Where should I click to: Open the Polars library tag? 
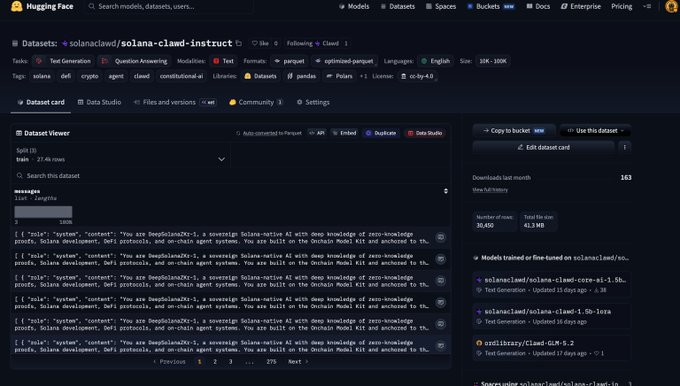click(x=340, y=76)
